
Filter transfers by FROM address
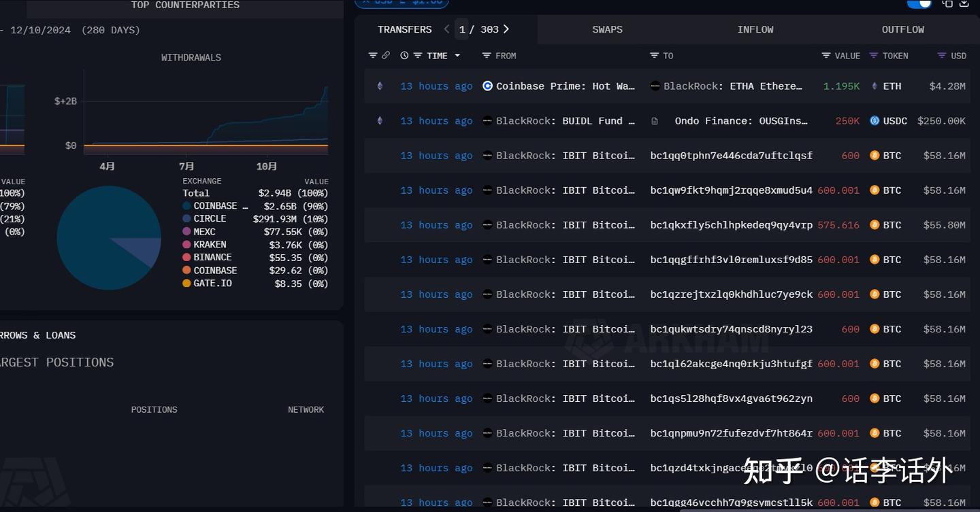tap(486, 56)
